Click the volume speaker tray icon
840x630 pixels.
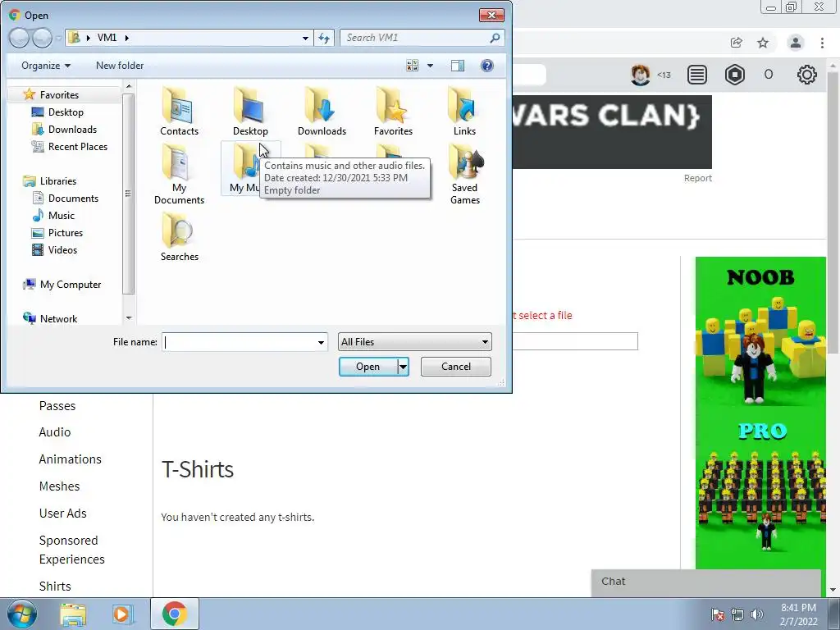click(757, 614)
